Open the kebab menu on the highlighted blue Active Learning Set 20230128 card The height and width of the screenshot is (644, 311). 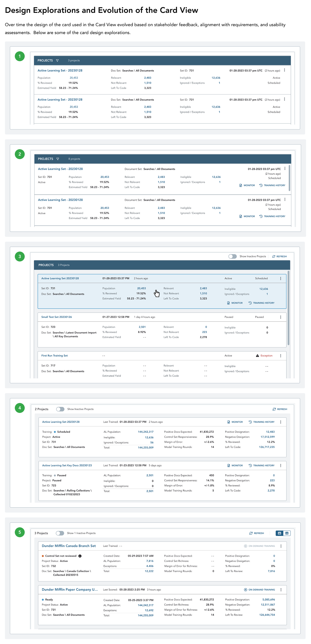(281, 278)
